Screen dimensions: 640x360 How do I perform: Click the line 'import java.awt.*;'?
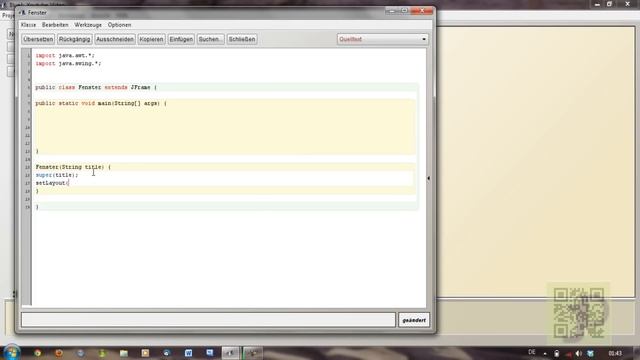(x=65, y=56)
